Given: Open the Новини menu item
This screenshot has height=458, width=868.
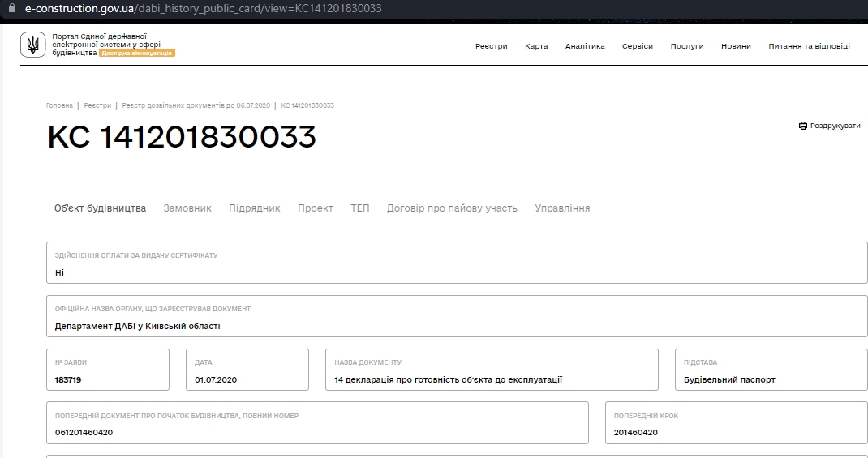Looking at the screenshot, I should [736, 46].
